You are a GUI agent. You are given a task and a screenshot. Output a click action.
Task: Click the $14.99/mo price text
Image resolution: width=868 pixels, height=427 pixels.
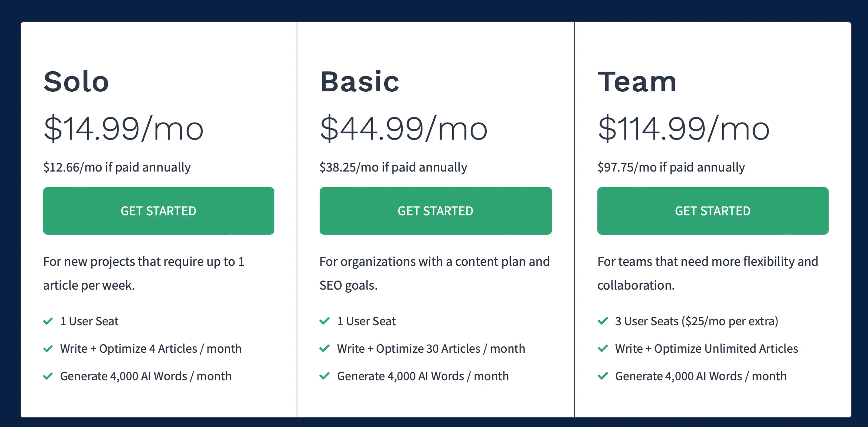[124, 128]
